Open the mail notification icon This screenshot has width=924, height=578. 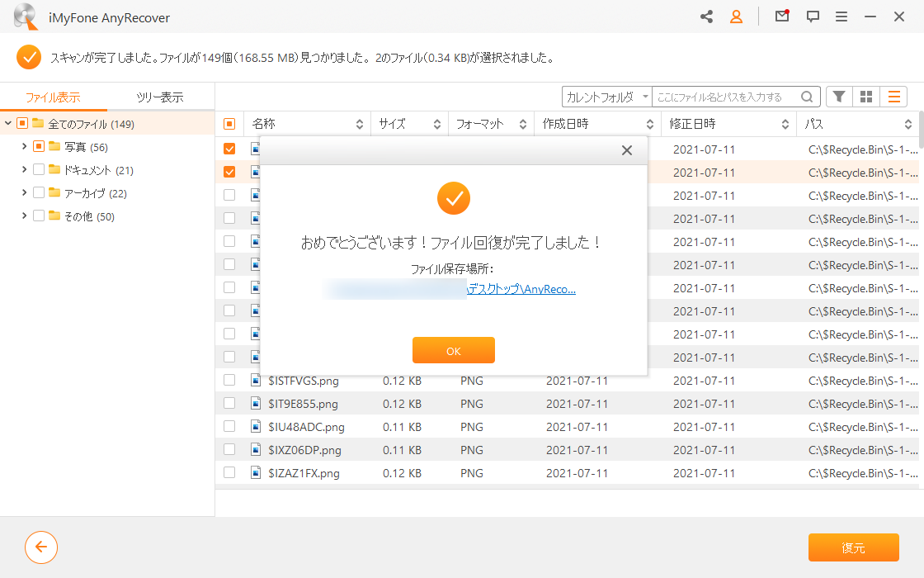tap(782, 16)
